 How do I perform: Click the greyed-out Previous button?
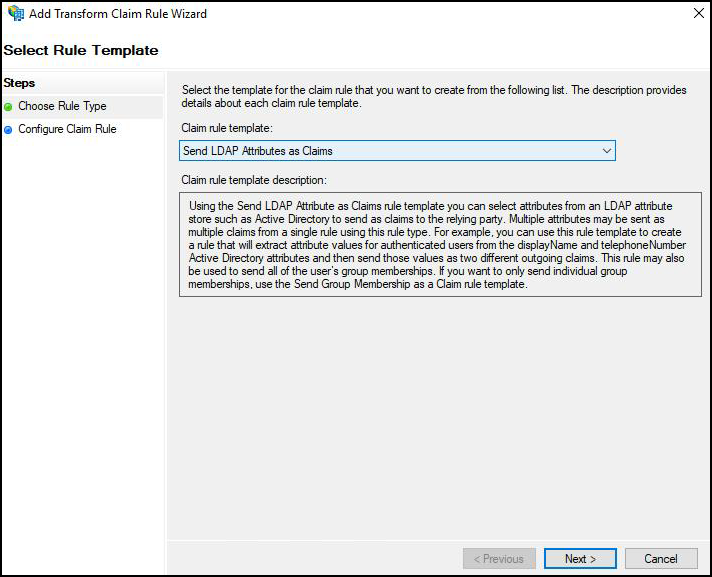coord(498,559)
